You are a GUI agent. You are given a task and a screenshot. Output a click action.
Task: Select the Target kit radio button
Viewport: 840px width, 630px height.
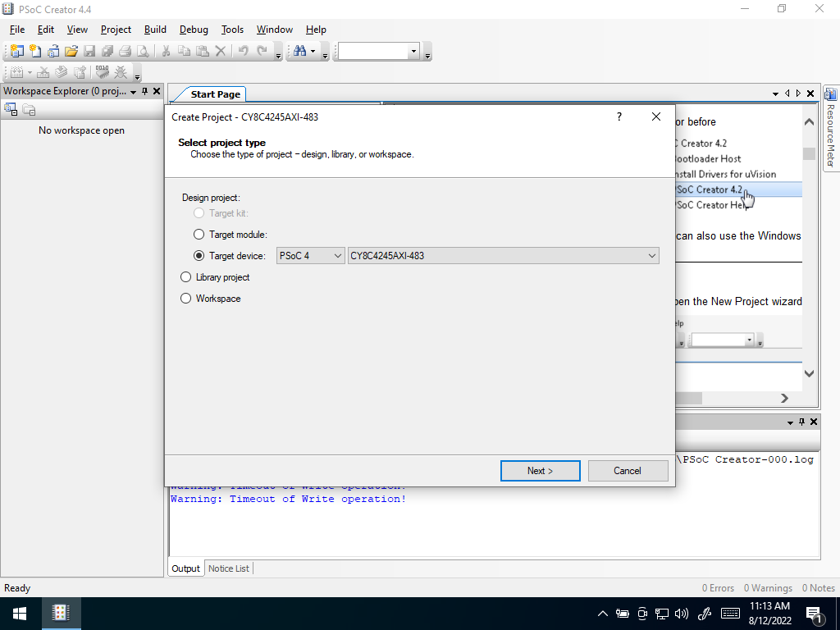(x=199, y=213)
